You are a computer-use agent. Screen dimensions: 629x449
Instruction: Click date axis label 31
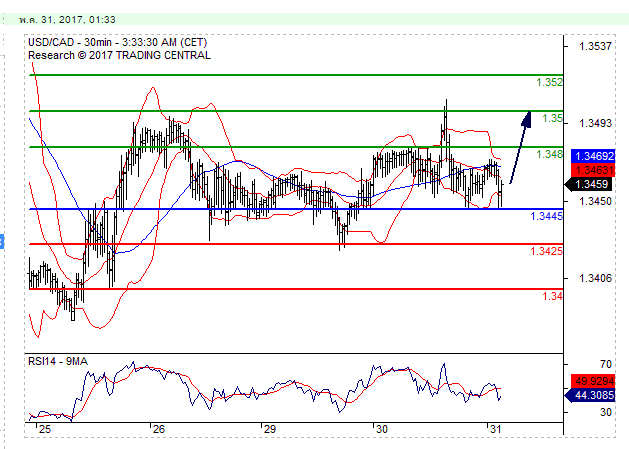pos(496,429)
